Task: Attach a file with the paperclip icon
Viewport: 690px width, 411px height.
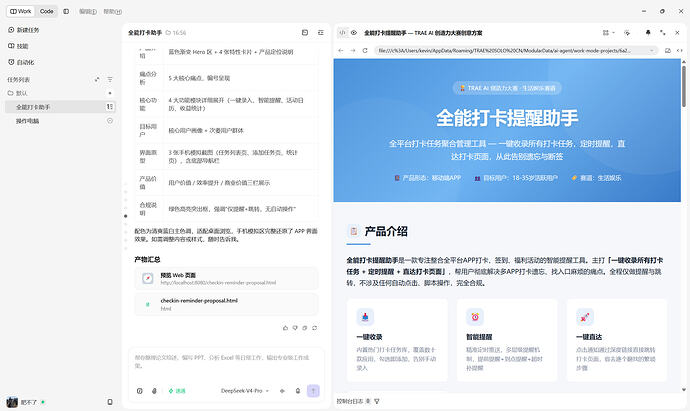Action: tap(154, 391)
